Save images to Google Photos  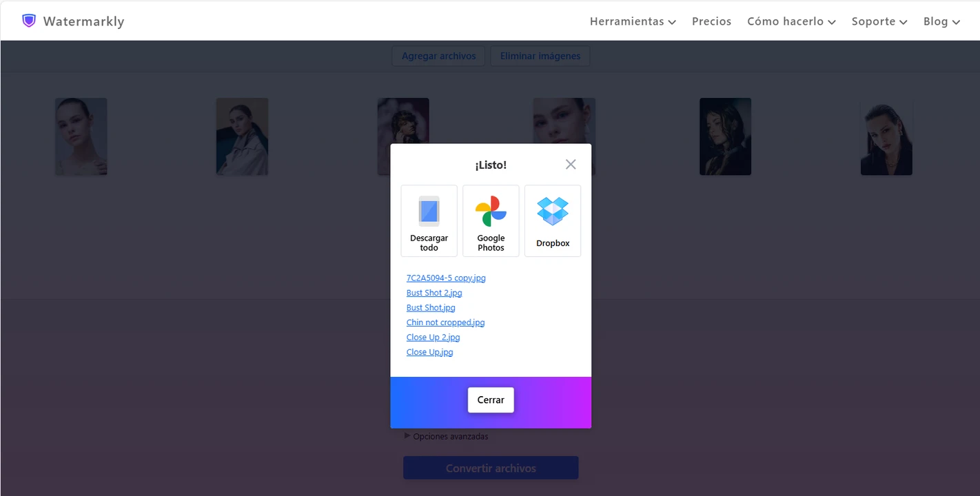click(491, 220)
